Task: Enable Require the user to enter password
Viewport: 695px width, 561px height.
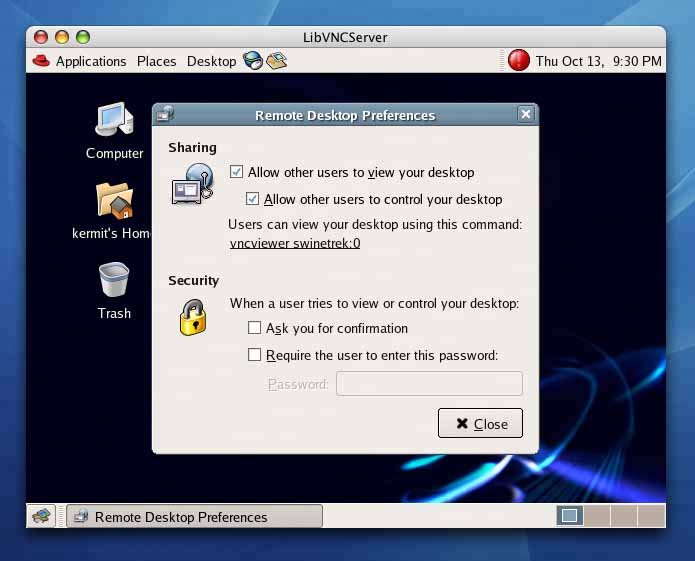Action: (x=254, y=355)
